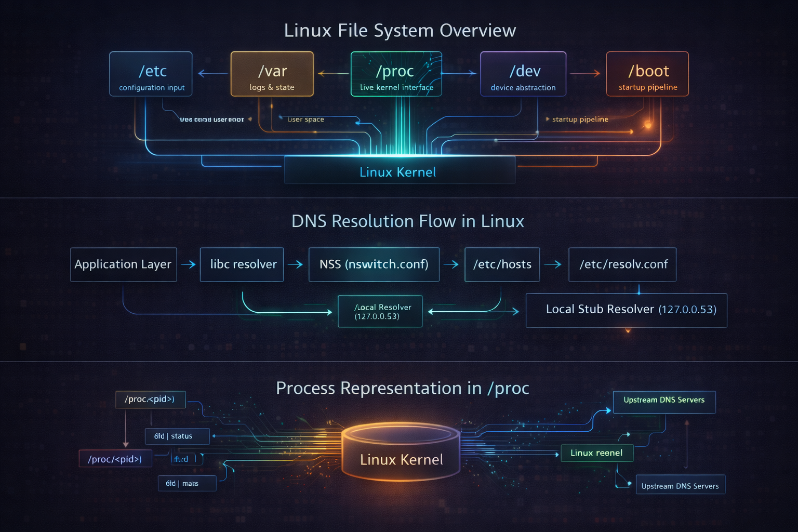The image size is (798, 532).
Task: Click the Linux Kernel bar under the file system boxes
Action: click(x=400, y=170)
